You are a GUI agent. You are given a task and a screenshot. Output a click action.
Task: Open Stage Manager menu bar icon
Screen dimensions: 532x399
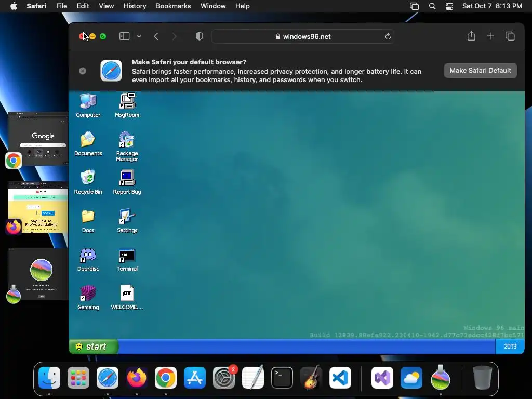[414, 6]
